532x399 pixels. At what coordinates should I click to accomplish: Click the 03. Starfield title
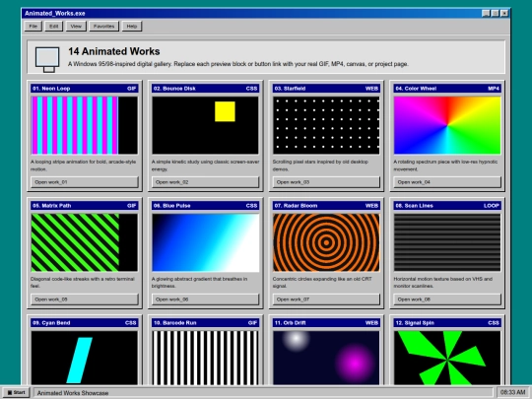click(290, 89)
